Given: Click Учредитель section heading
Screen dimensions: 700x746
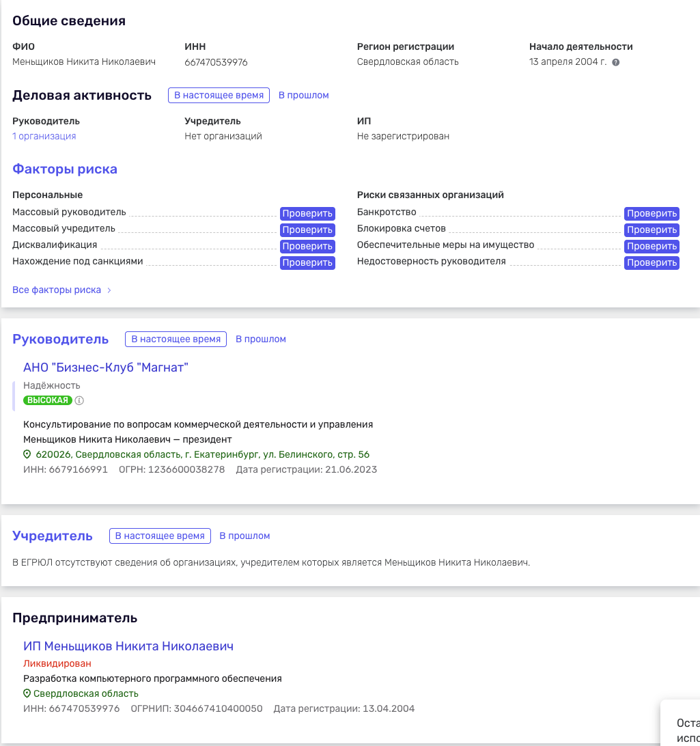Looking at the screenshot, I should click(53, 536).
